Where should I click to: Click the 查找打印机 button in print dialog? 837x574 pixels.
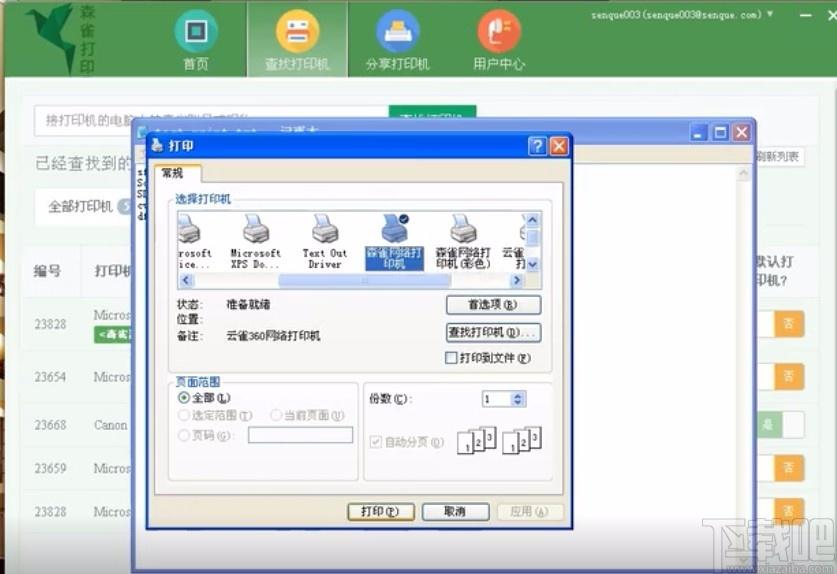(x=493, y=333)
